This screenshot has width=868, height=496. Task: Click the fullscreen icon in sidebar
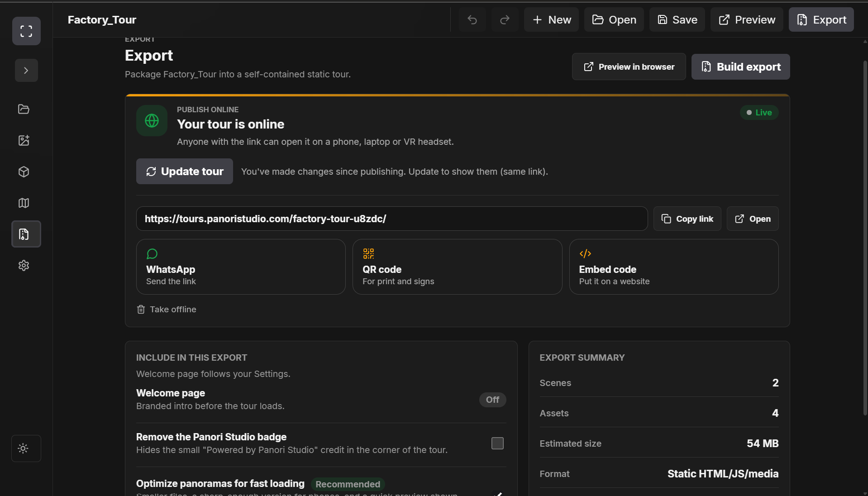26,31
